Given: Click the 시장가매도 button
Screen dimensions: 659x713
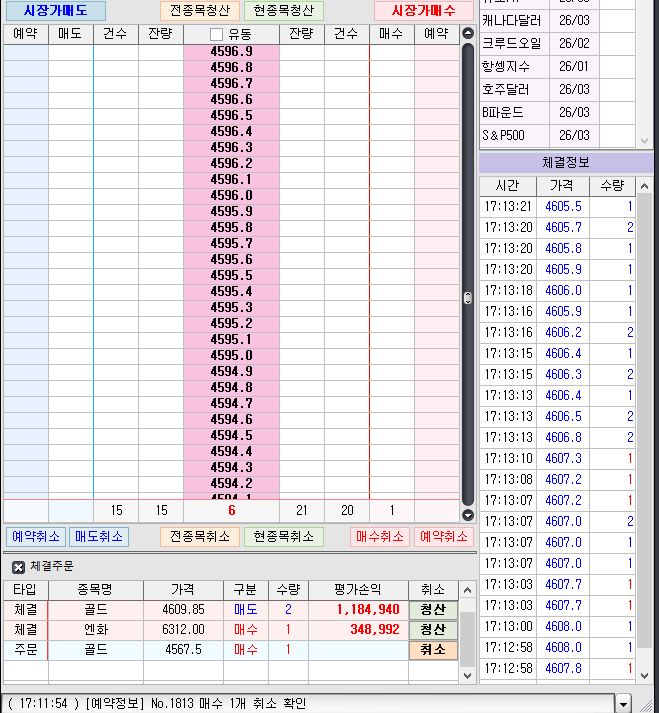Looking at the screenshot, I should 55,11.
